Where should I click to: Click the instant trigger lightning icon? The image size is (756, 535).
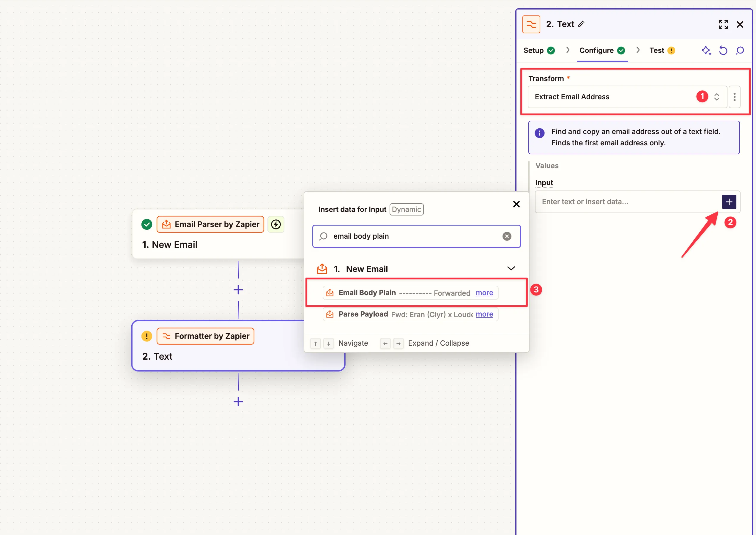pos(276,224)
